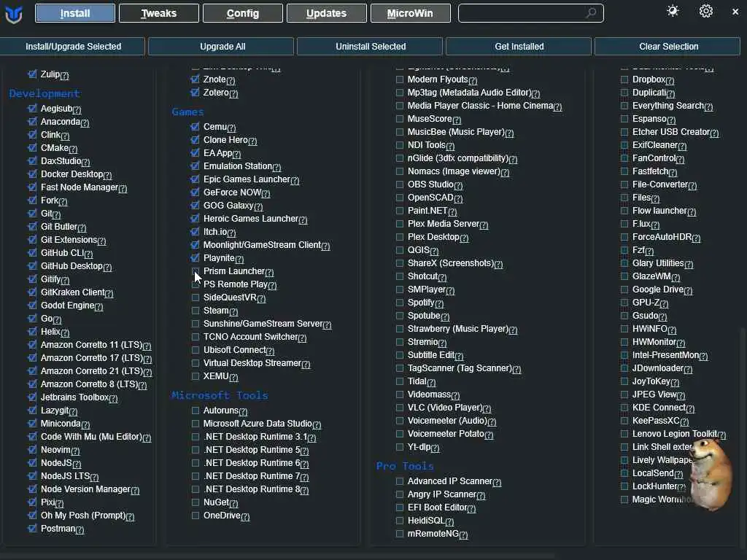Image resolution: width=747 pixels, height=560 pixels.
Task: Uncheck the Playnite checkbox
Action: click(x=196, y=258)
